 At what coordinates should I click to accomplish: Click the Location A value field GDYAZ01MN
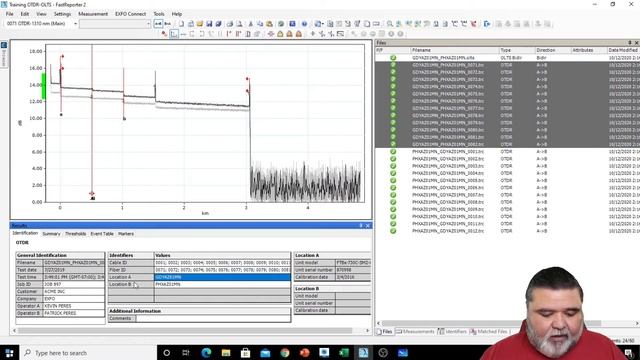[x=222, y=277]
